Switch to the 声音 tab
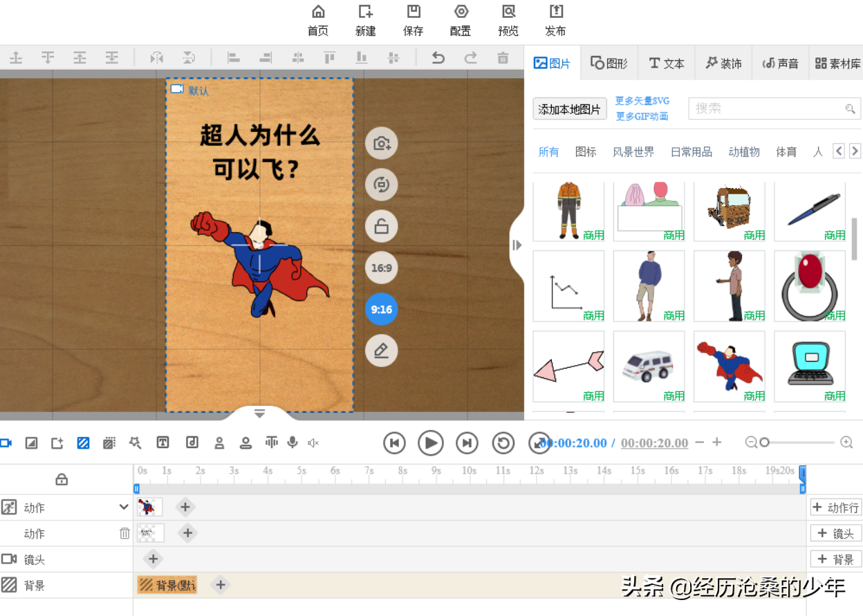 tap(780, 64)
